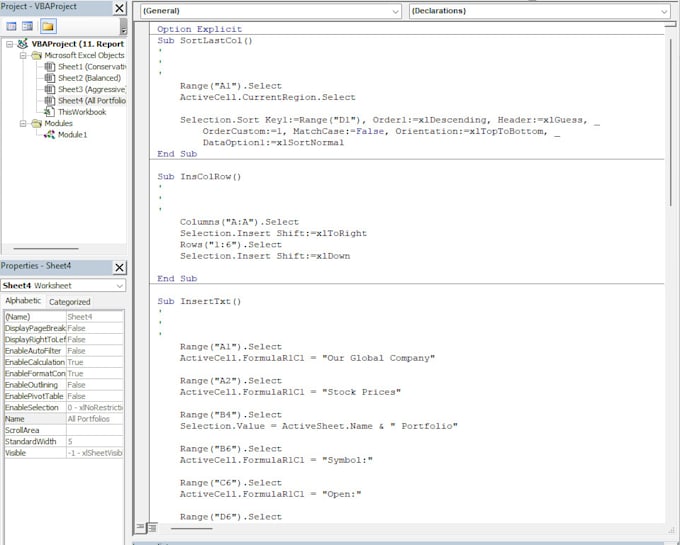The width and height of the screenshot is (680, 545).
Task: Select the (Name) property value Sheet4
Action: tap(95, 317)
